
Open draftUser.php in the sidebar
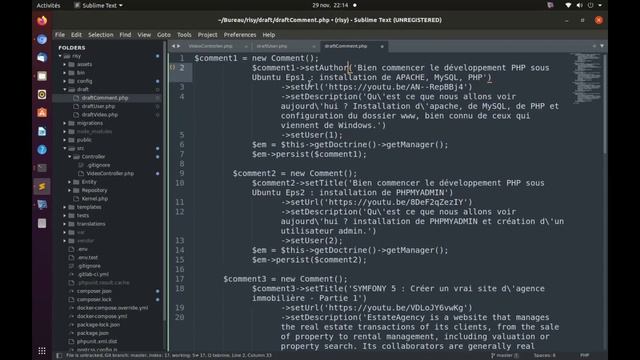point(98,106)
